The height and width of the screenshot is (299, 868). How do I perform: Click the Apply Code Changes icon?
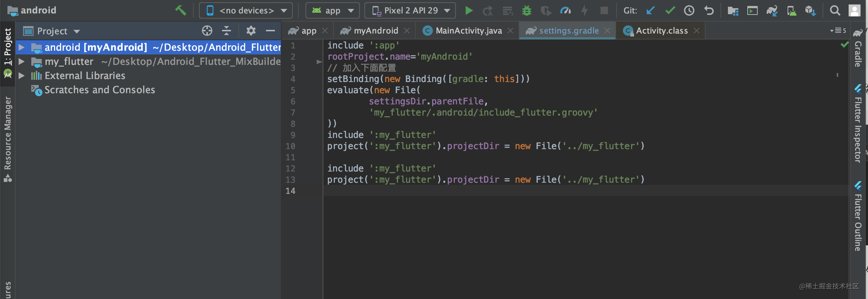507,11
